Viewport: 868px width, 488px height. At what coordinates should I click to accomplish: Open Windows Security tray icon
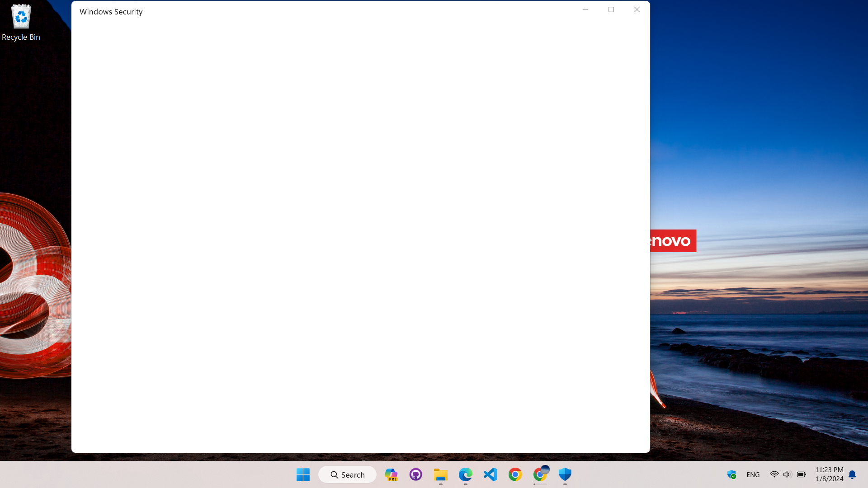point(731,474)
